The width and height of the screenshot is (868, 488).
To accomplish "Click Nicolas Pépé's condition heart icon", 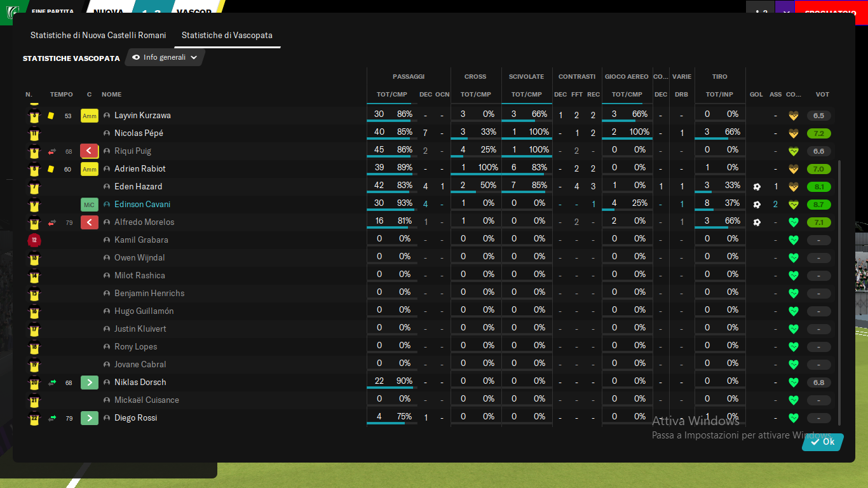I will pos(793,133).
